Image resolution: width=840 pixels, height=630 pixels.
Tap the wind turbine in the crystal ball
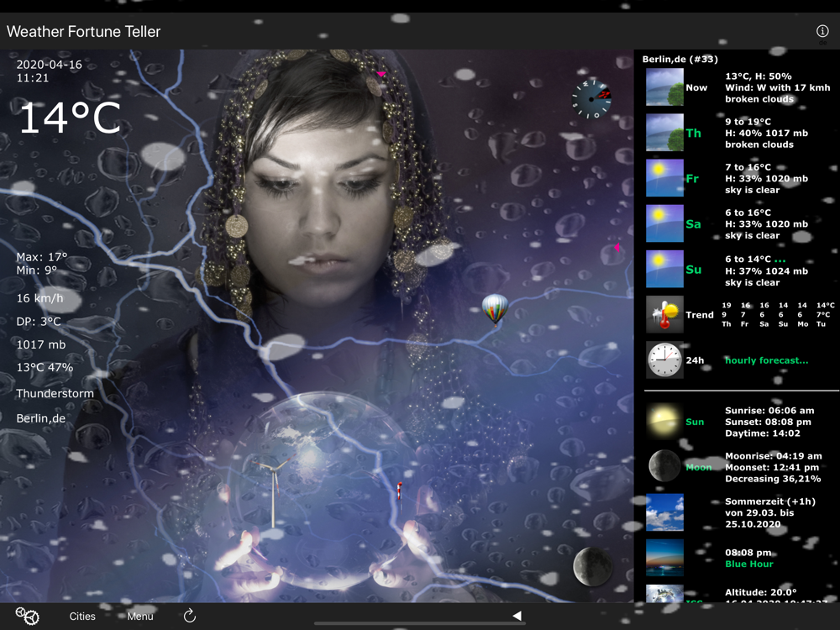click(274, 491)
